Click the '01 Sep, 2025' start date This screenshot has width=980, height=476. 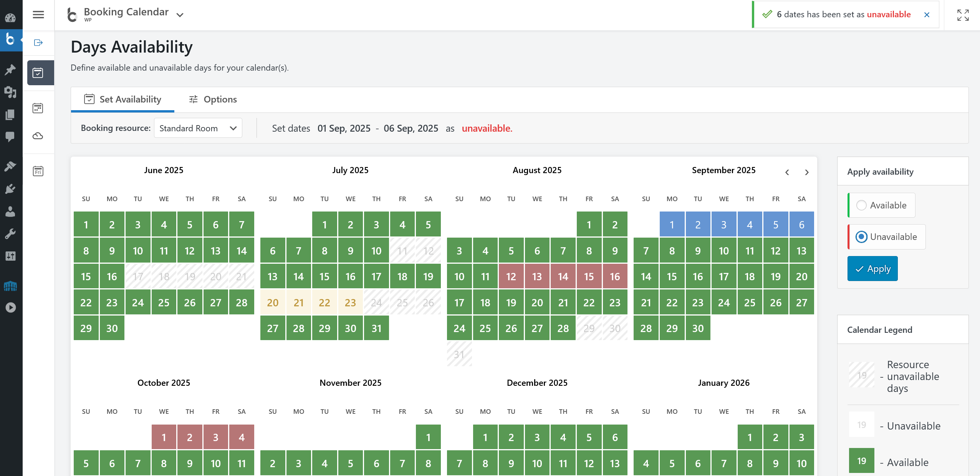344,128
